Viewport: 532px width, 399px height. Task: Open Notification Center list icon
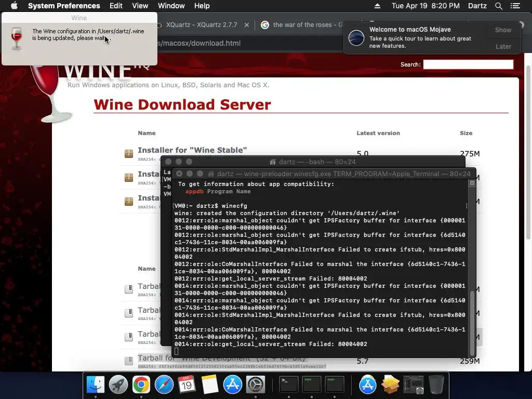515,6
